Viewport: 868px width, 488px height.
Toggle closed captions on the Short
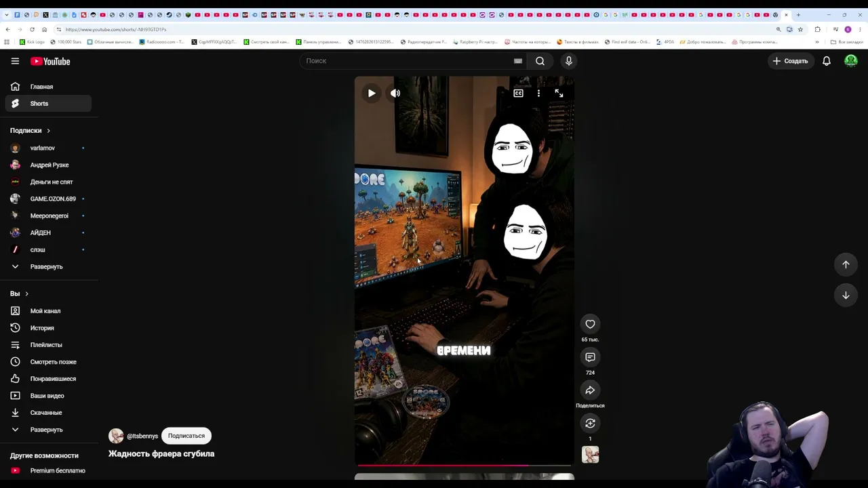click(518, 94)
